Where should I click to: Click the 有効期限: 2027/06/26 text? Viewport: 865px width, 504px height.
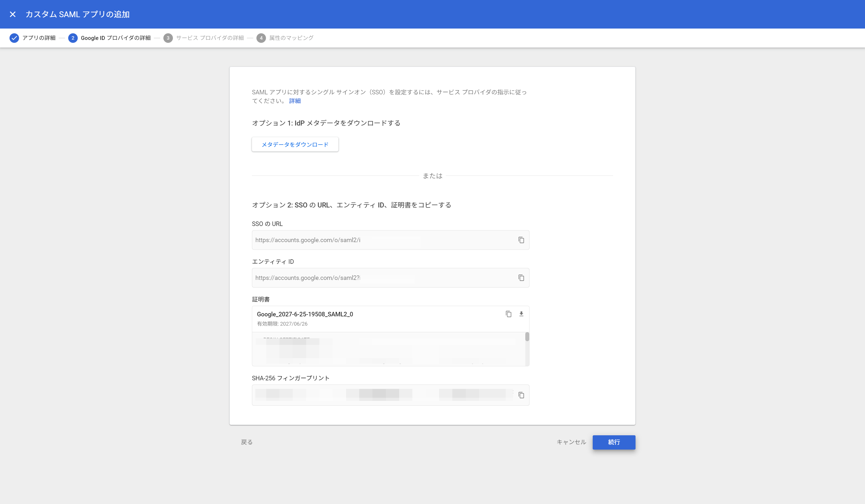[x=282, y=323]
